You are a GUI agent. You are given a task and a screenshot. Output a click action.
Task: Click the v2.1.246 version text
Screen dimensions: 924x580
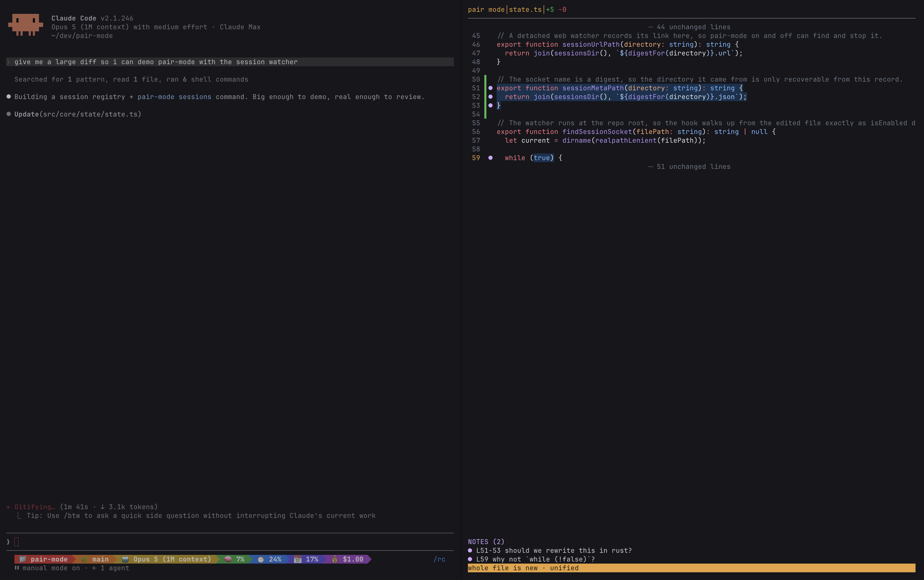pos(117,18)
